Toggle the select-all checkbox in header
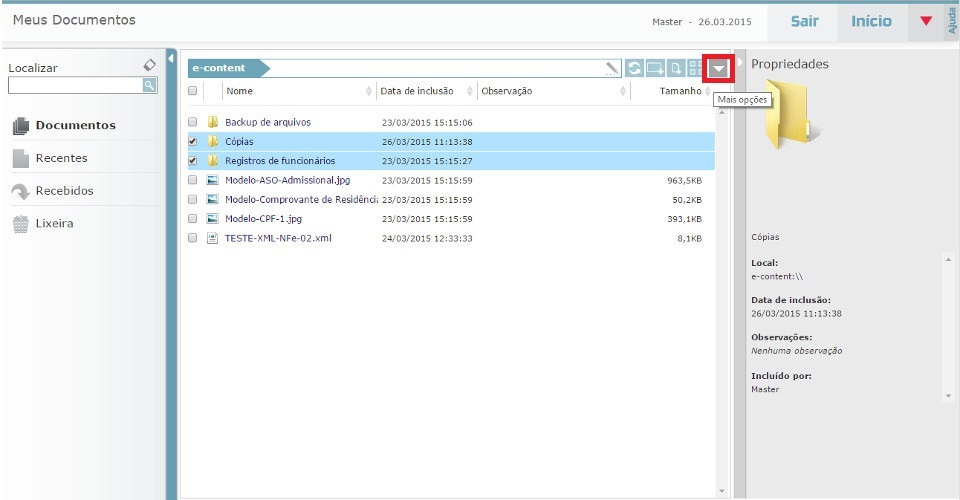The height and width of the screenshot is (500, 960). click(x=193, y=91)
